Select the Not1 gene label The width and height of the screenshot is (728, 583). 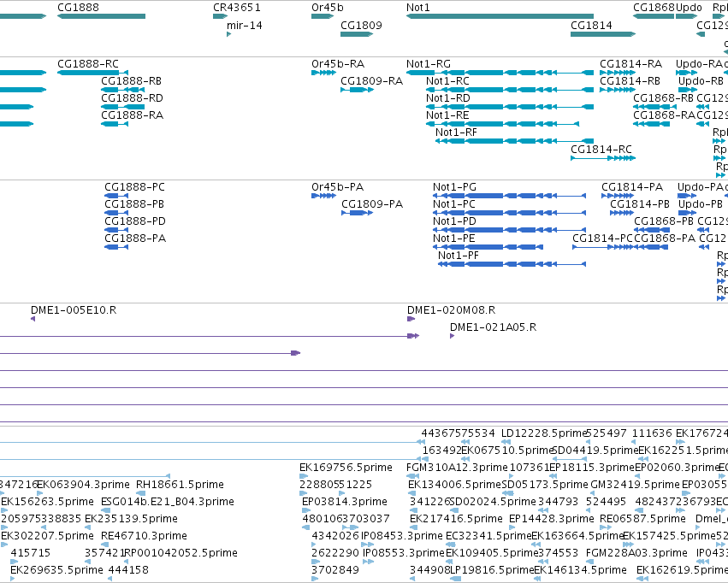(x=417, y=8)
